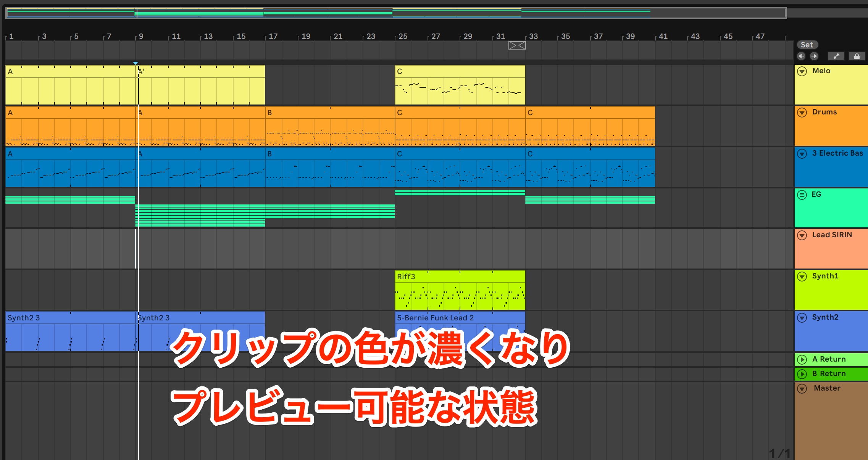Click the arrangement overview bar
Image resolution: width=868 pixels, height=460 pixels.
click(396, 13)
